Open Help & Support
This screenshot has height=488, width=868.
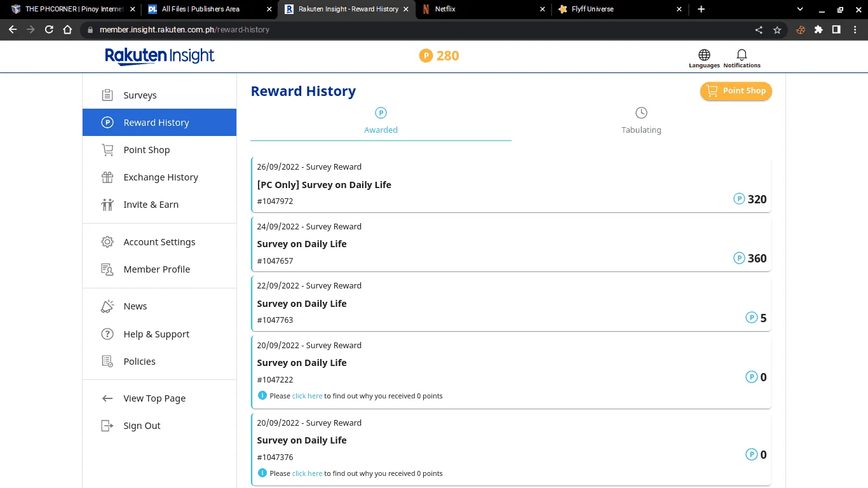coord(159,334)
